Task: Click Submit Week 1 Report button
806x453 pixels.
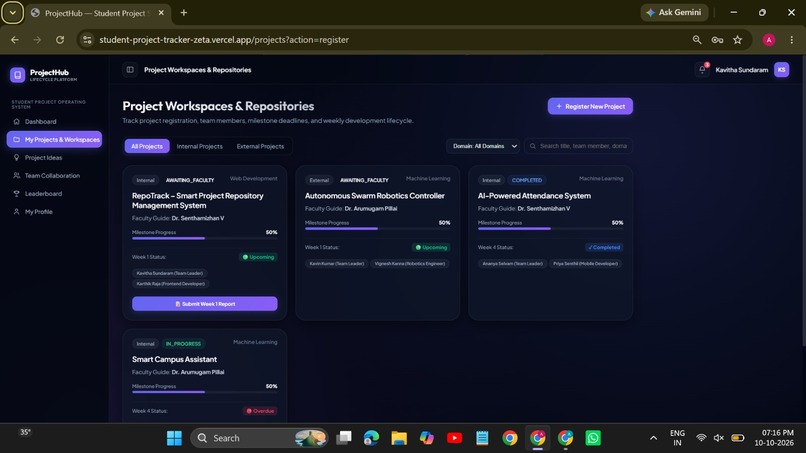Action: point(205,304)
